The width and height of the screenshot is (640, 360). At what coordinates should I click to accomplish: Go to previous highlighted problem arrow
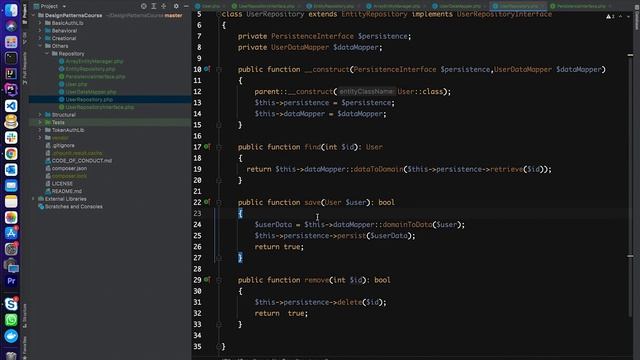[x=620, y=16]
